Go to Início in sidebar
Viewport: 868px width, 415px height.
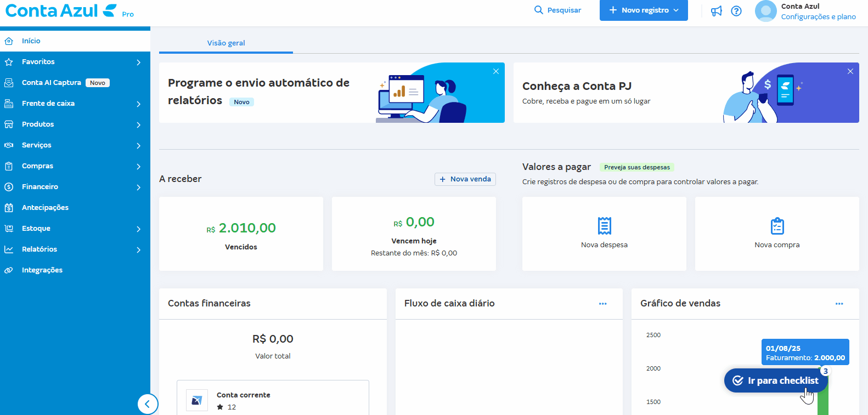(75, 41)
